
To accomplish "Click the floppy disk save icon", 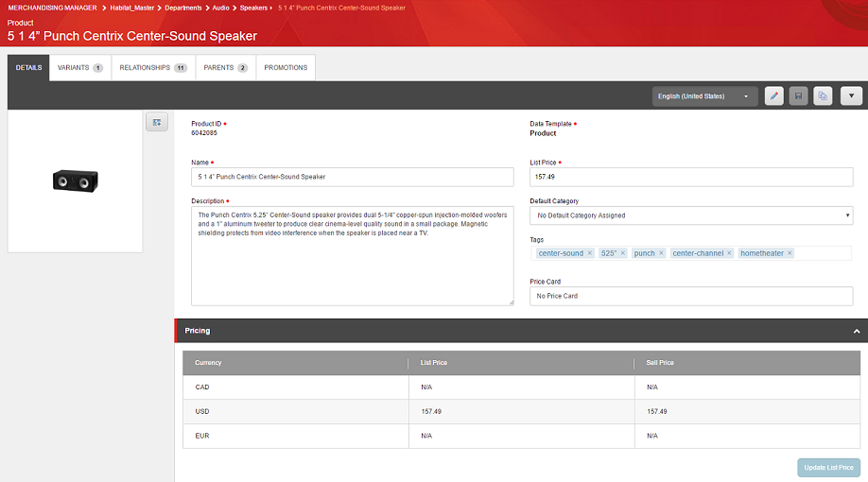I will pyautogui.click(x=798, y=95).
